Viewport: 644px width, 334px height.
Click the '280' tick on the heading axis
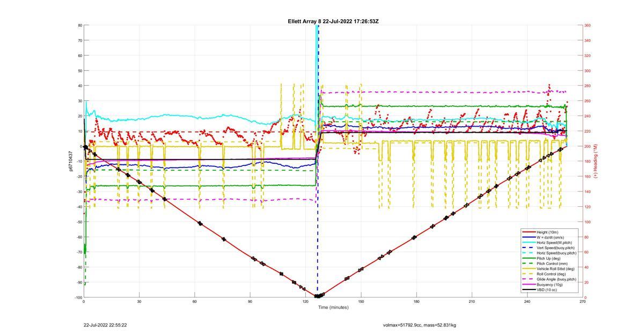[588, 86]
